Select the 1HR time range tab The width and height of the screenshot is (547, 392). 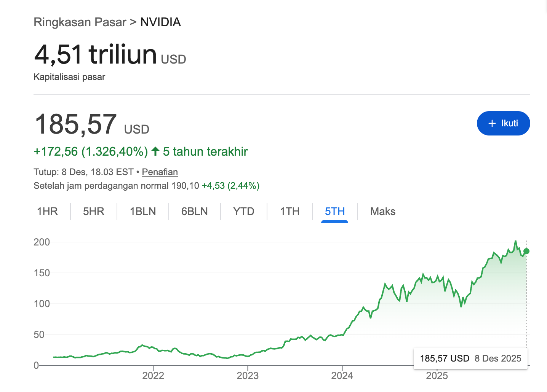pos(47,212)
